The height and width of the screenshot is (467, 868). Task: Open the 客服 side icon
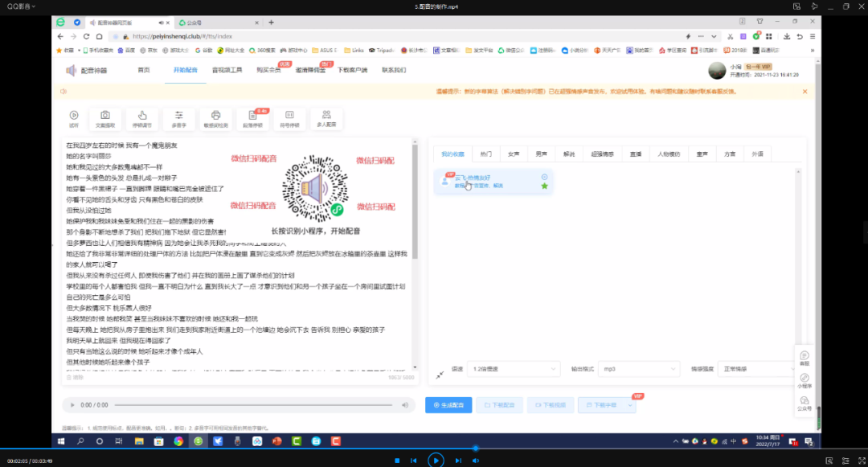point(805,358)
